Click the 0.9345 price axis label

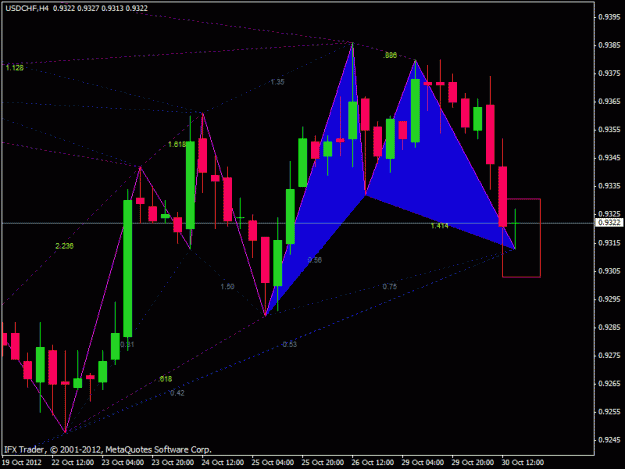tap(609, 158)
